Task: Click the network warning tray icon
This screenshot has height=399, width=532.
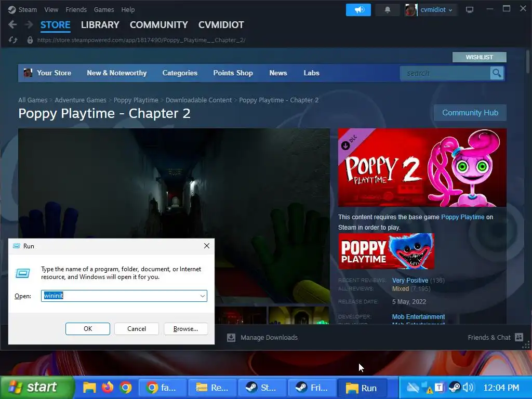Action: [x=426, y=388]
